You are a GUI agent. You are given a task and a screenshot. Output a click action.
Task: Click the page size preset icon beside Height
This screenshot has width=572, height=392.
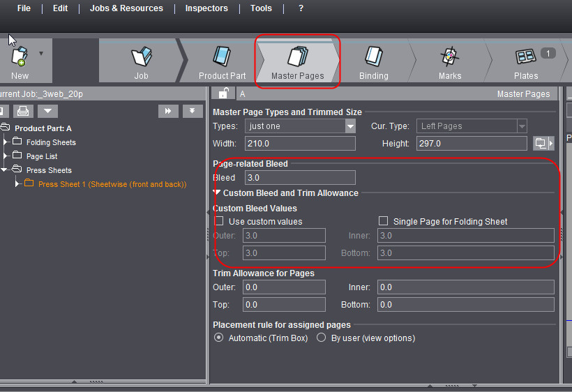(541, 143)
